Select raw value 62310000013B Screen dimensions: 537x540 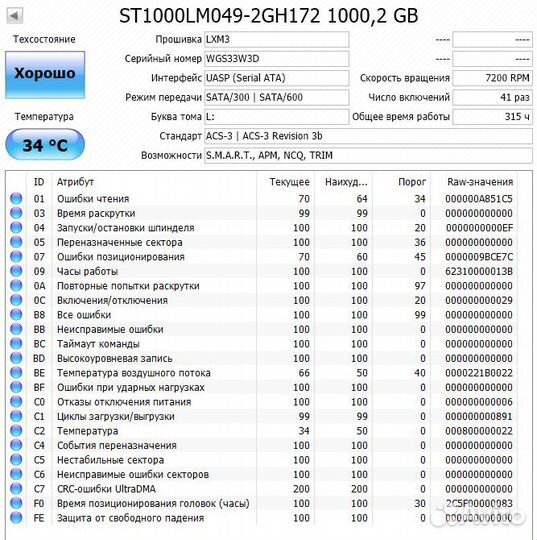click(x=479, y=271)
